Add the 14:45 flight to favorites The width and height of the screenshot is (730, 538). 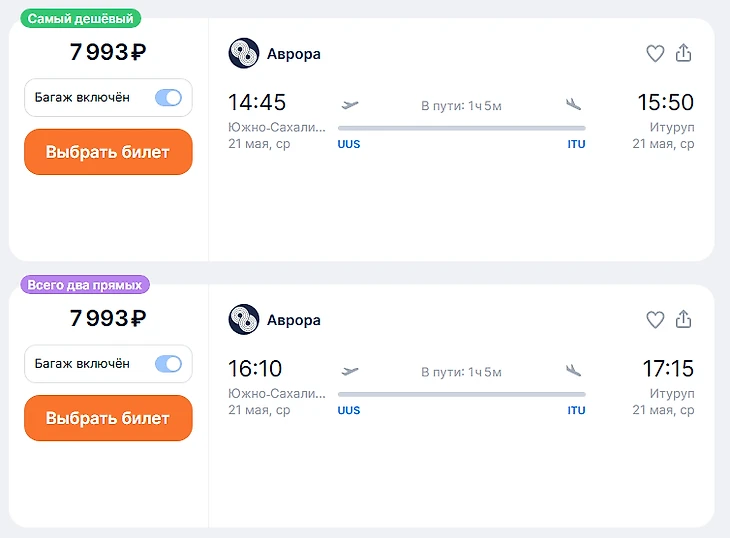[655, 54]
